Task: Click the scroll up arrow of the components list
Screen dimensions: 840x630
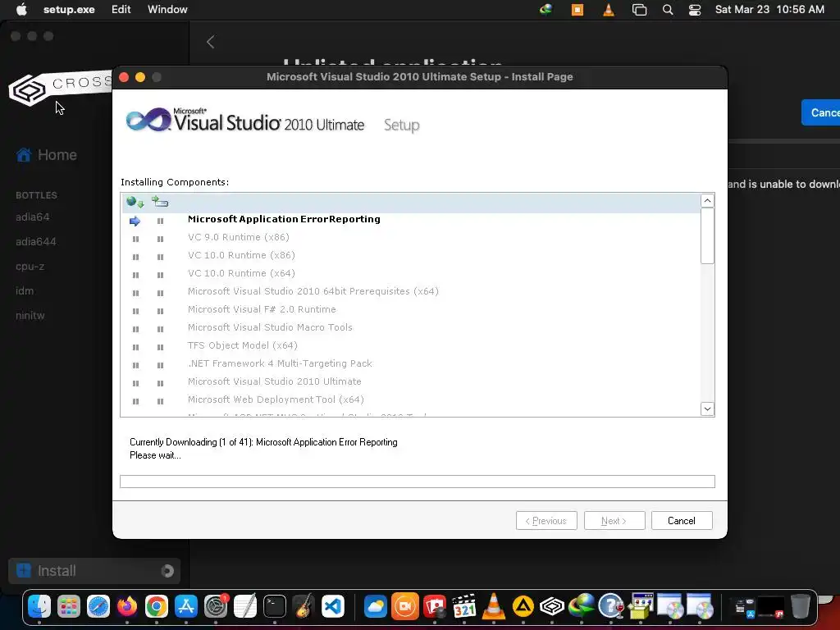Action: [x=707, y=200]
